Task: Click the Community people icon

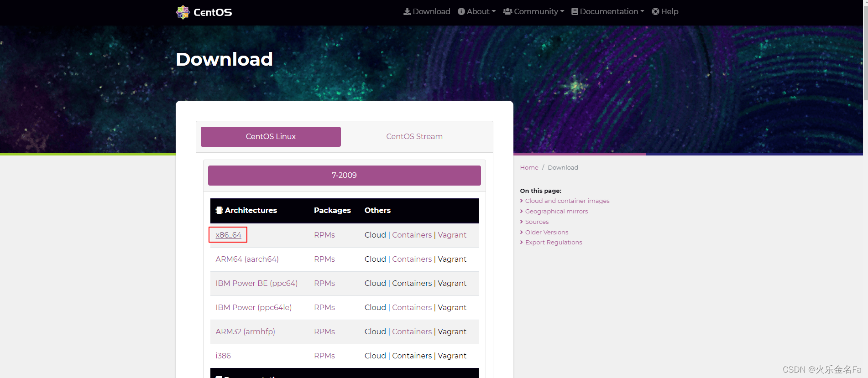Action: point(507,11)
